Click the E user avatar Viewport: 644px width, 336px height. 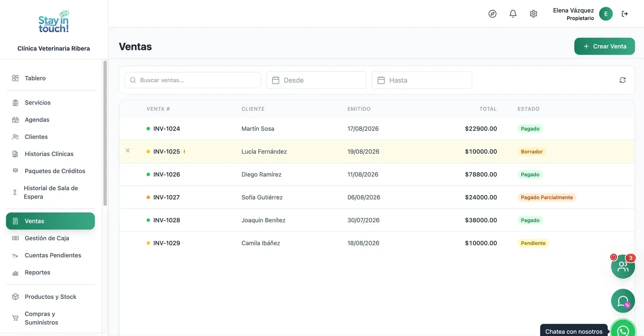606,14
